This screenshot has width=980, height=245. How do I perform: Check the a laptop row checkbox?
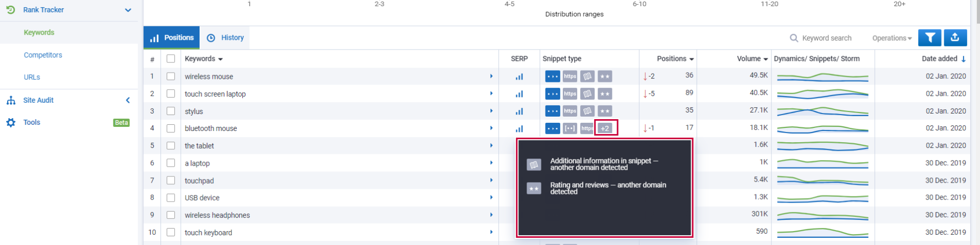pos(171,163)
